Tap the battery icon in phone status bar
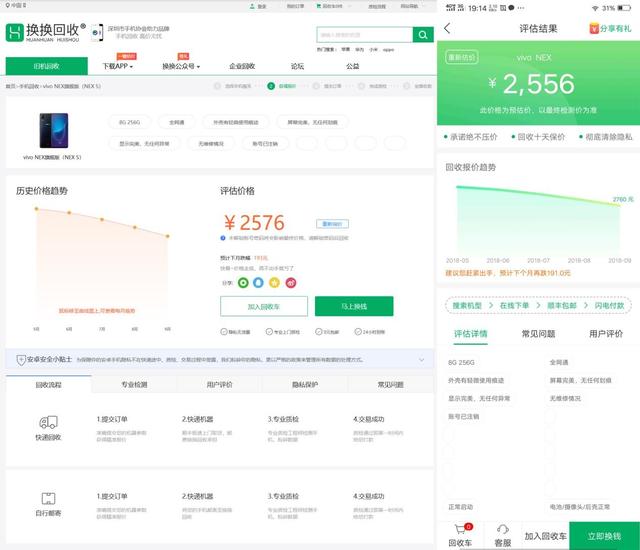640x550 pixels. (624, 8)
